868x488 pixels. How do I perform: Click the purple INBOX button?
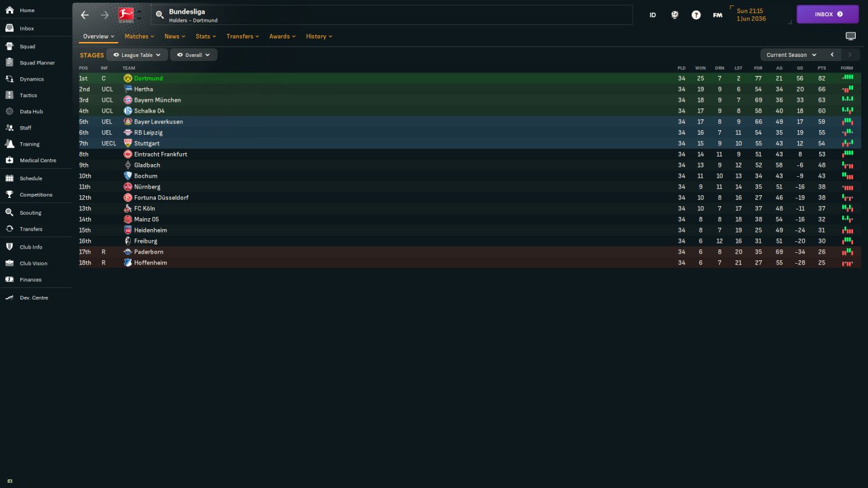pos(827,14)
